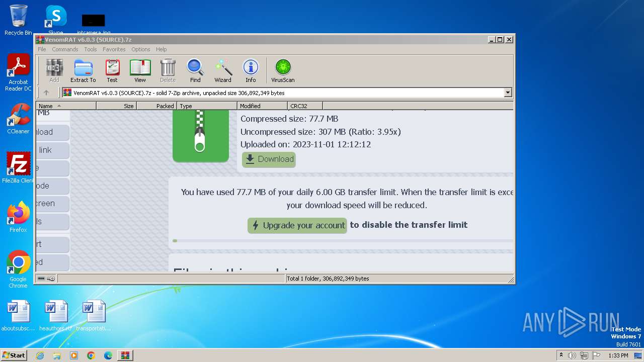Open the Skype desktop shortcut
This screenshot has width=644, height=362.
pyautogui.click(x=55, y=19)
